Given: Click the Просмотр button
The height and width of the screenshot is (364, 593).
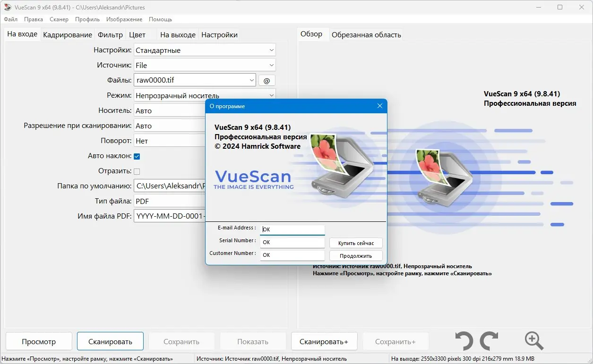Looking at the screenshot, I should point(39,341).
